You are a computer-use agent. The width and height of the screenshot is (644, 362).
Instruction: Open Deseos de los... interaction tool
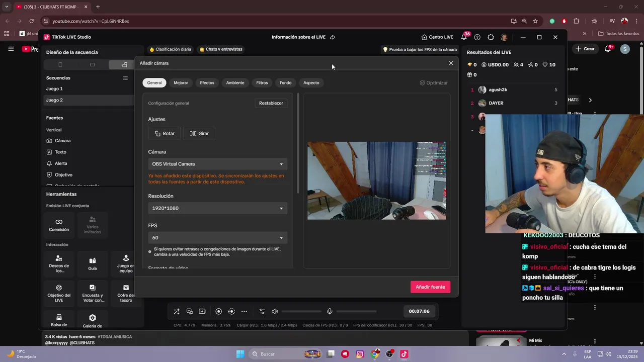point(59,264)
